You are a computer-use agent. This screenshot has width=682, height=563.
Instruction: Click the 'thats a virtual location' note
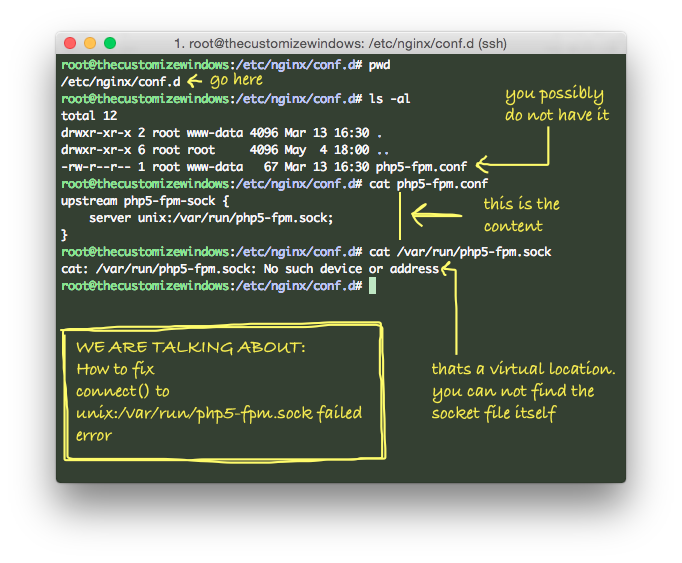tap(522, 391)
